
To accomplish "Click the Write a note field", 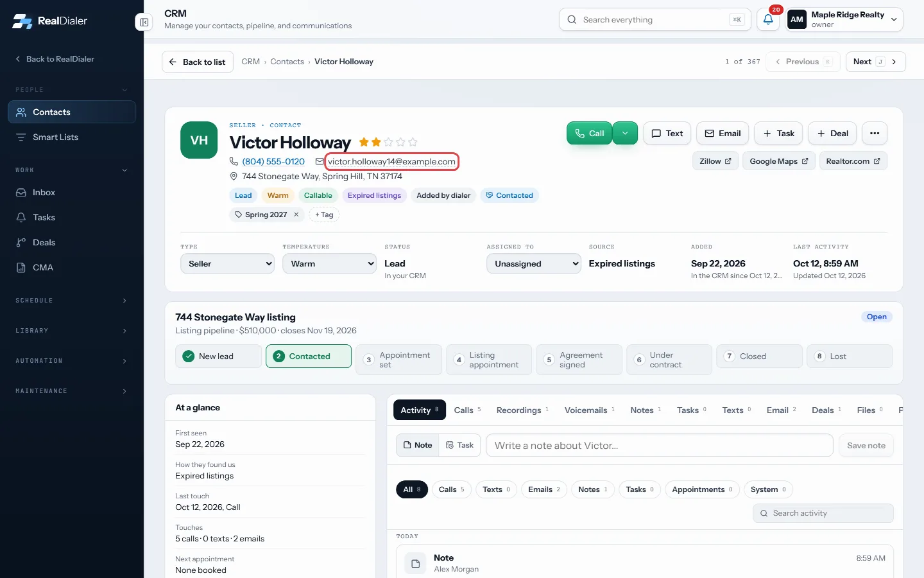I will point(660,445).
